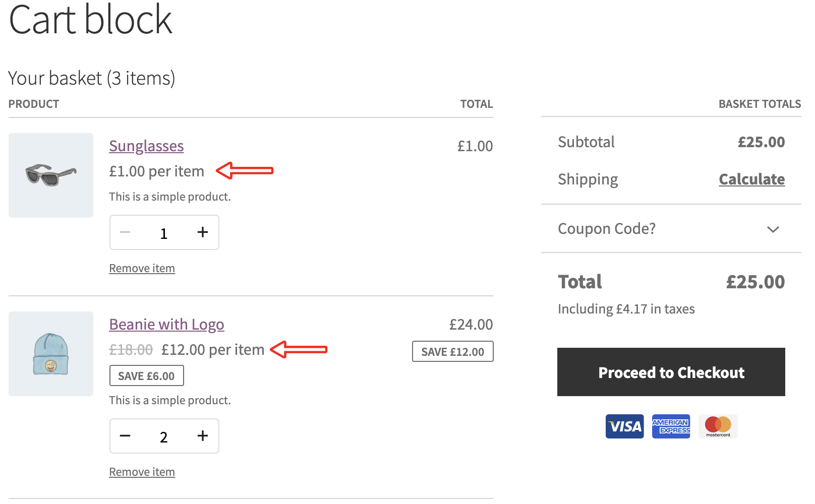
Task: Remove the Beanie with Logo from basket
Action: pyautogui.click(x=142, y=471)
